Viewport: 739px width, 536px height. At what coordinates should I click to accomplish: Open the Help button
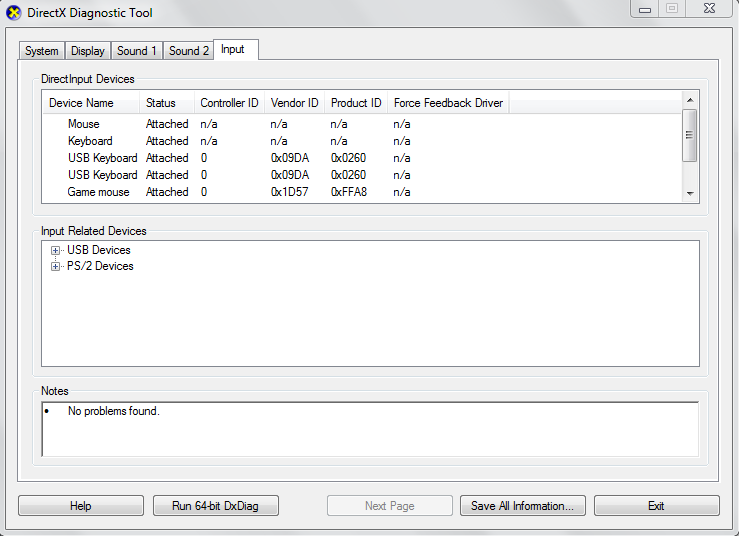(x=81, y=506)
